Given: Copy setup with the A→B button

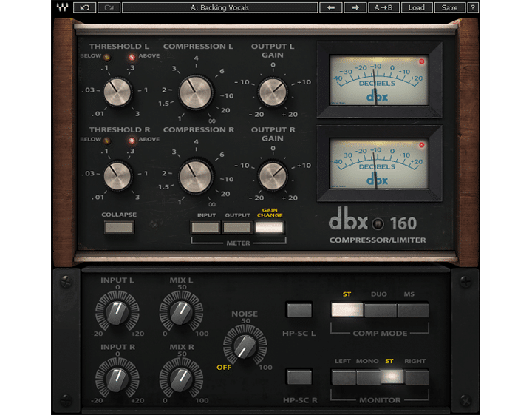Looking at the screenshot, I should [x=383, y=7].
